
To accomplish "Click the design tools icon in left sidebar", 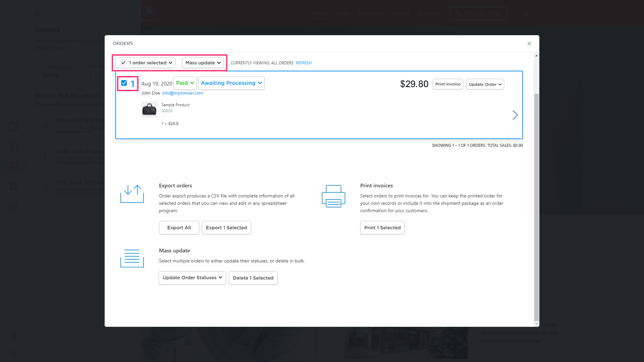I will (13, 186).
